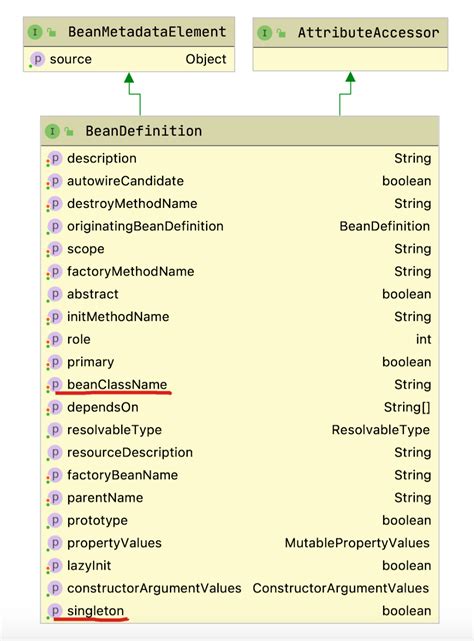Select the constructorArgumentValues property row
Viewport: 474px width, 641px height.
pyautogui.click(x=240, y=588)
